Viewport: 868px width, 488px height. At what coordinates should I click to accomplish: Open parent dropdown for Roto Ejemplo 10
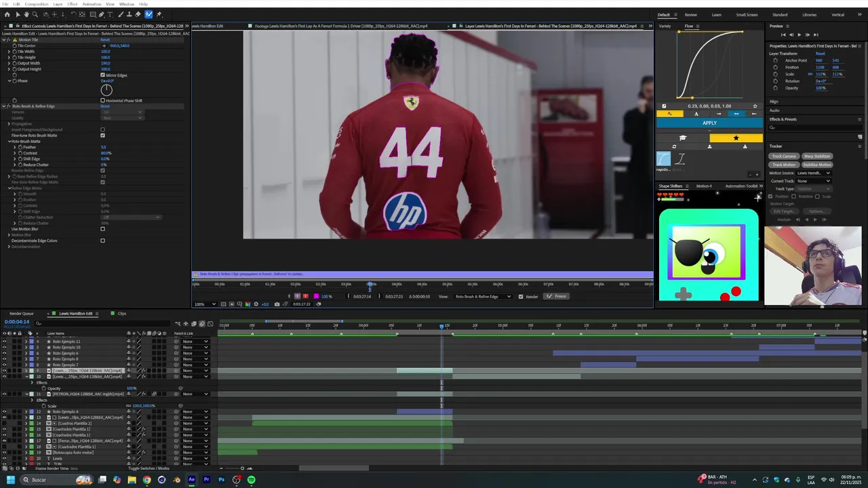pos(196,348)
